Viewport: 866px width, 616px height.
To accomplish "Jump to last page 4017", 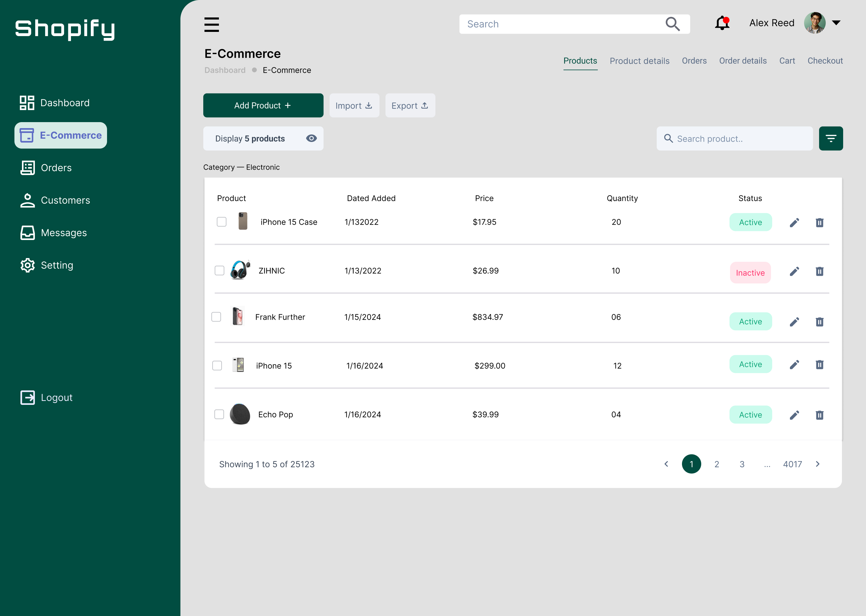I will pos(792,464).
